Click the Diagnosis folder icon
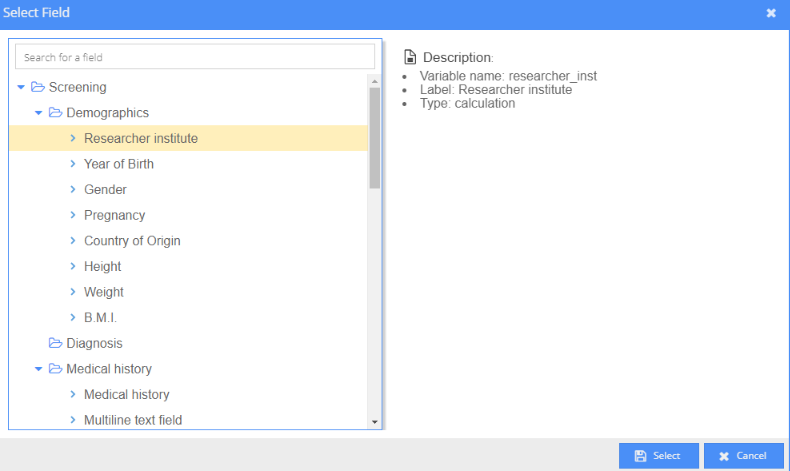The image size is (790, 471). [x=55, y=343]
